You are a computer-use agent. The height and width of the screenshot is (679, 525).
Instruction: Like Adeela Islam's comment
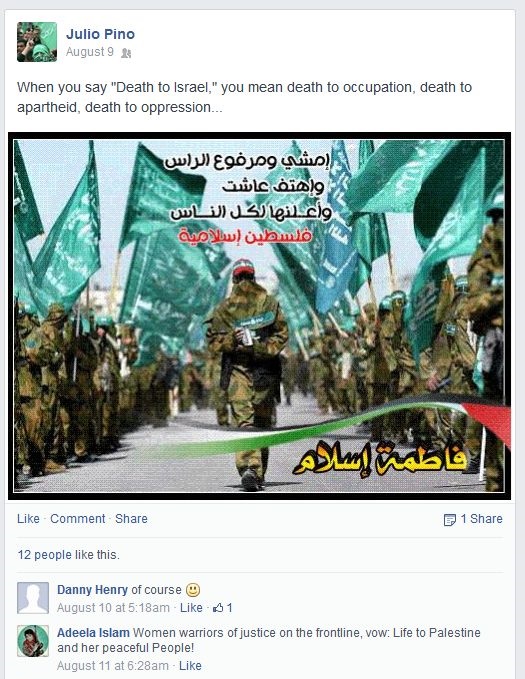pyautogui.click(x=190, y=666)
